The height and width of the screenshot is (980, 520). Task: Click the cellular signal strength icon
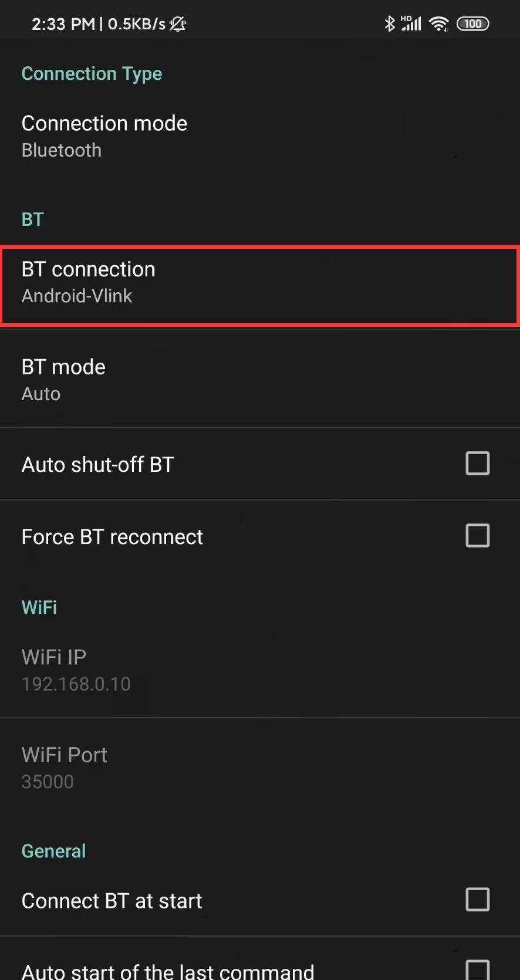pos(413,23)
